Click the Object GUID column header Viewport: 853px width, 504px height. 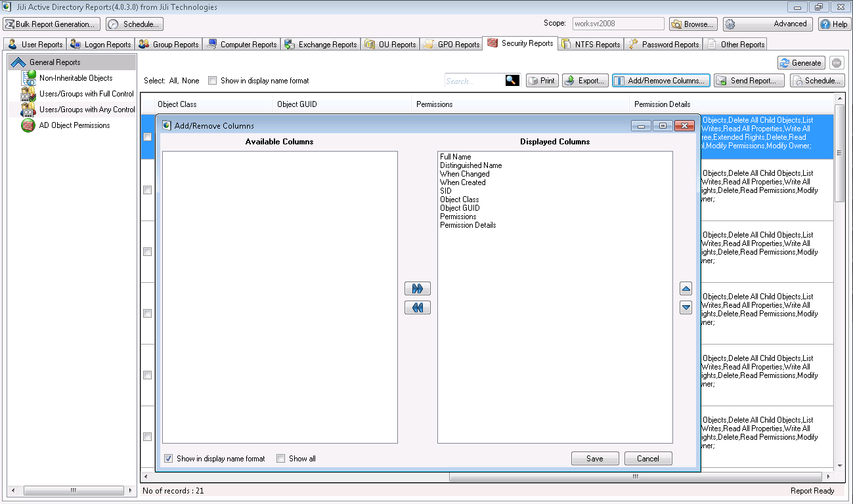point(342,104)
